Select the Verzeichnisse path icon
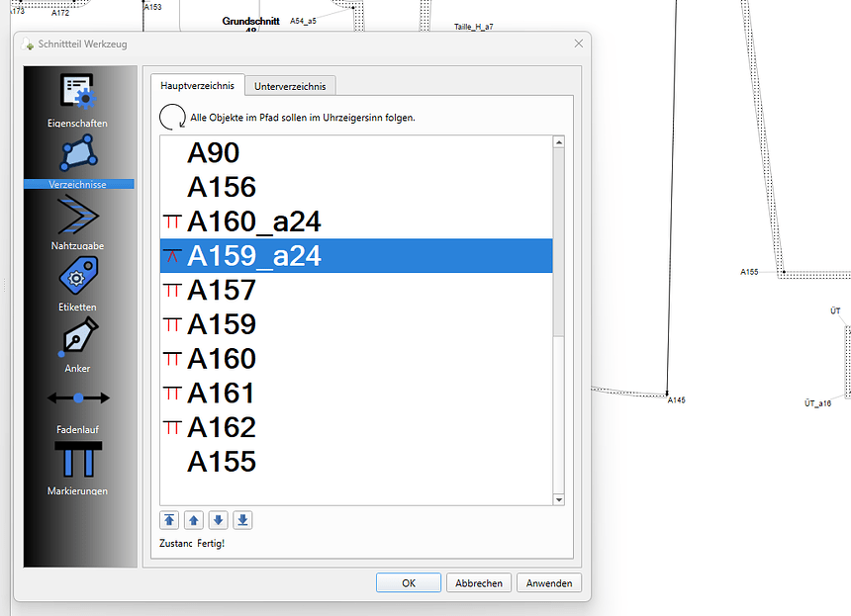Viewport: 851px width, 616px height. (79, 153)
